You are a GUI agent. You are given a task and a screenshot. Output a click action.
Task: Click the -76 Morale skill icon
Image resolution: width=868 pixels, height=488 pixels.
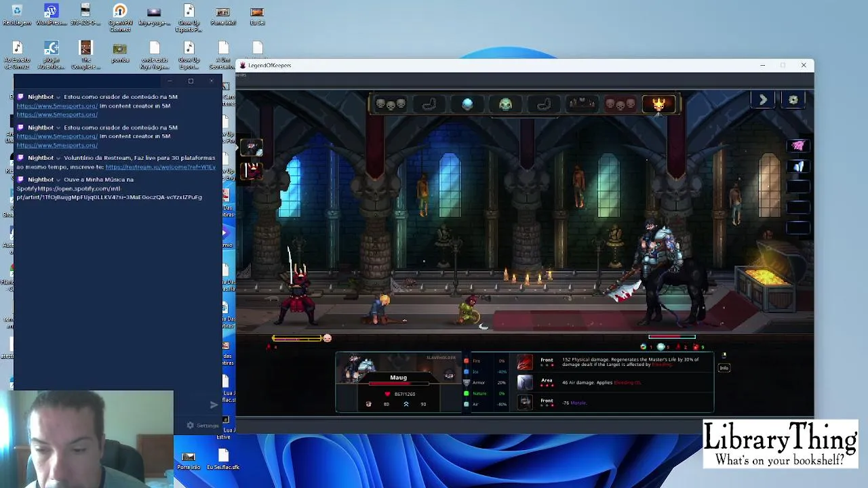click(x=525, y=402)
